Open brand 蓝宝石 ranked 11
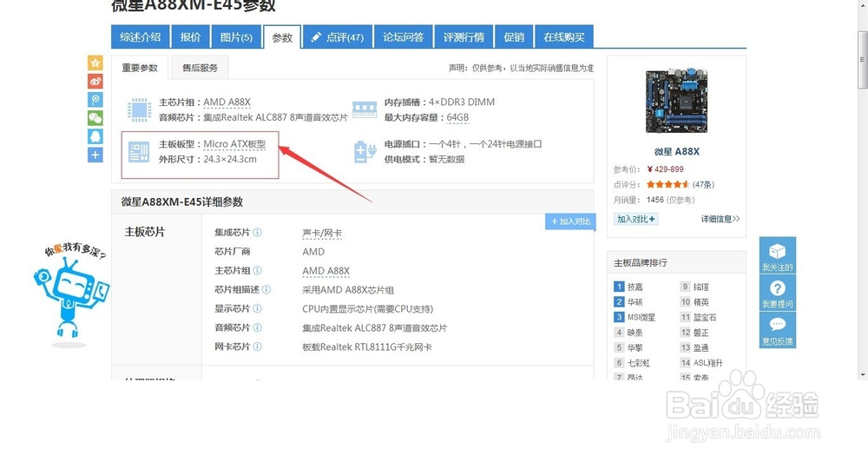 (705, 318)
